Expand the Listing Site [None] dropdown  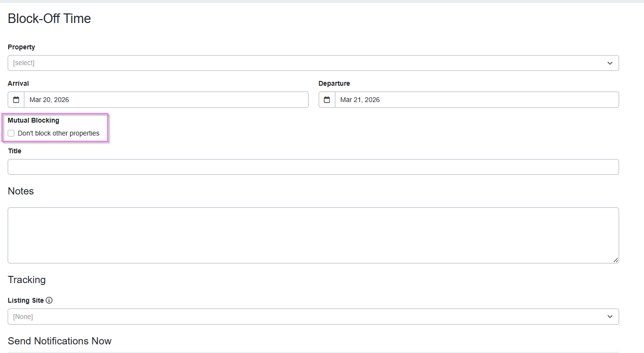[x=306, y=317]
